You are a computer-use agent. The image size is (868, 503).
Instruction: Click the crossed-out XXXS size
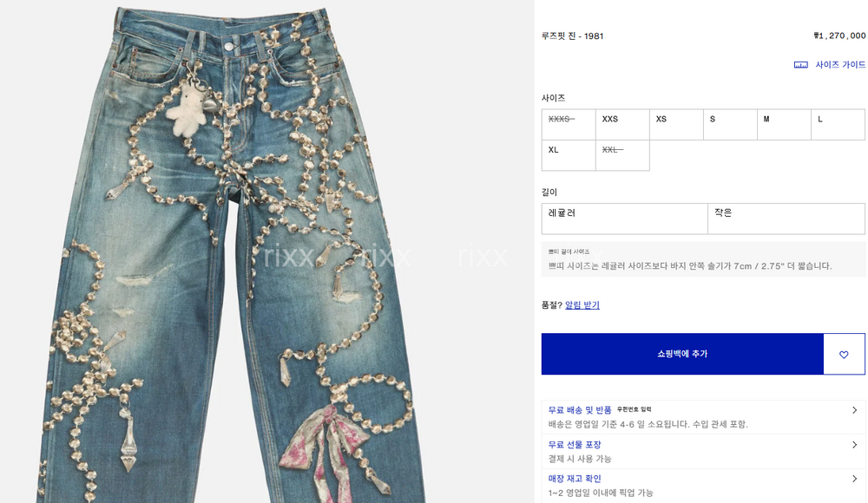point(569,125)
